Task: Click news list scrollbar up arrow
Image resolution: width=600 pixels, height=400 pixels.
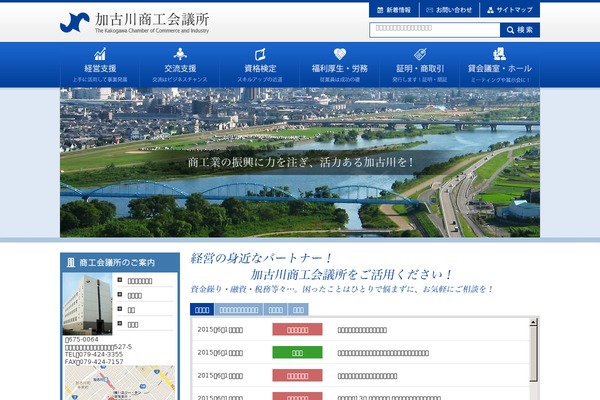Action: pyautogui.click(x=533, y=322)
